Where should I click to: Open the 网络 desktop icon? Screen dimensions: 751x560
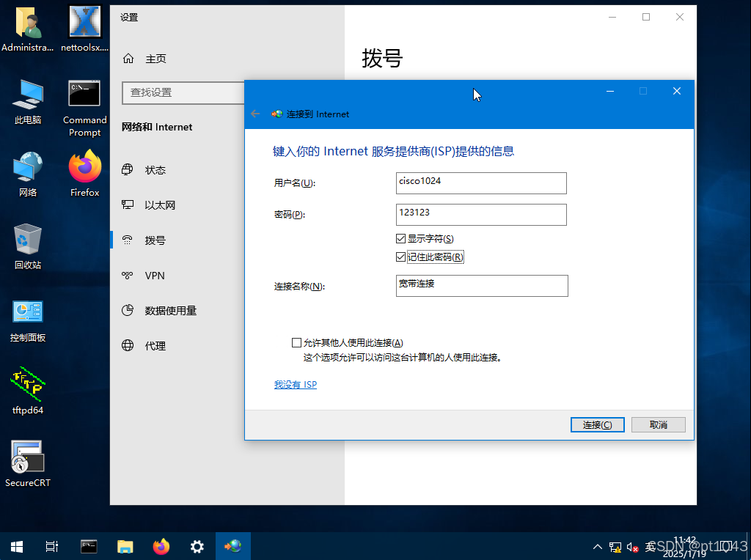click(27, 174)
